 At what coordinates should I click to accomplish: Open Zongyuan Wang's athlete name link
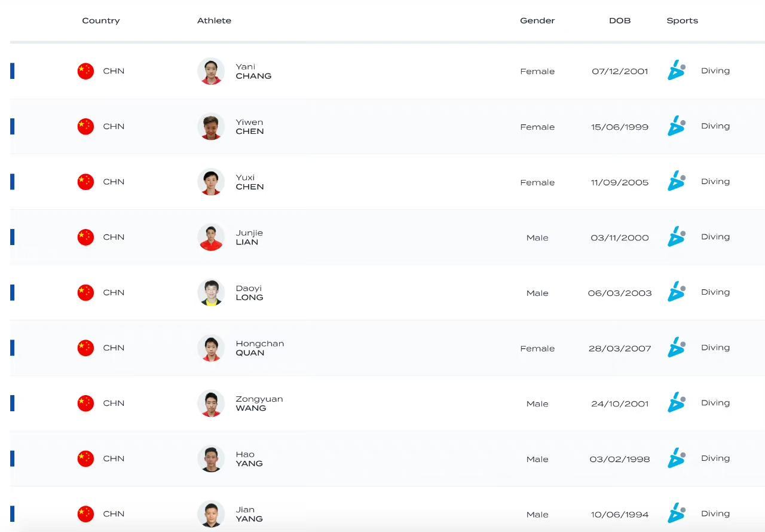tap(259, 403)
